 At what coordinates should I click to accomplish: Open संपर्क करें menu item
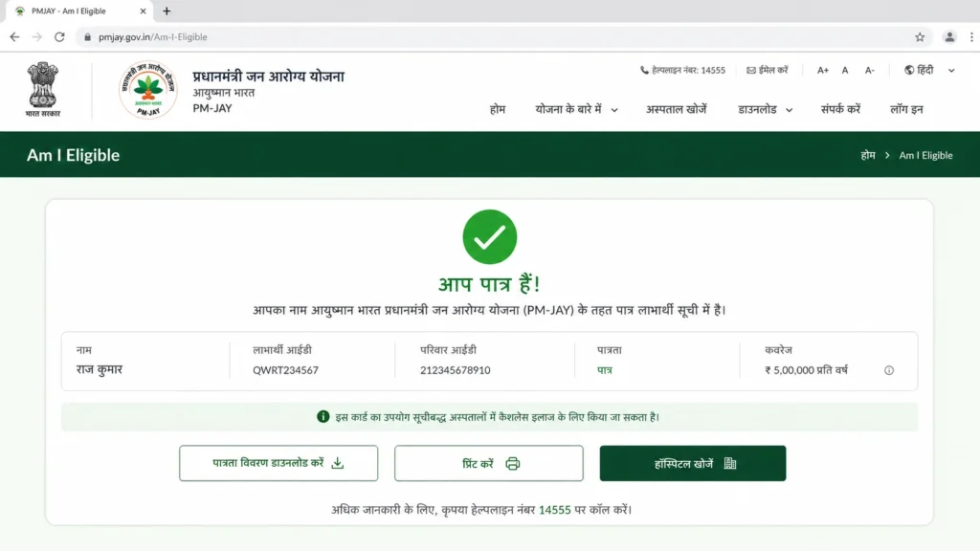coord(840,109)
